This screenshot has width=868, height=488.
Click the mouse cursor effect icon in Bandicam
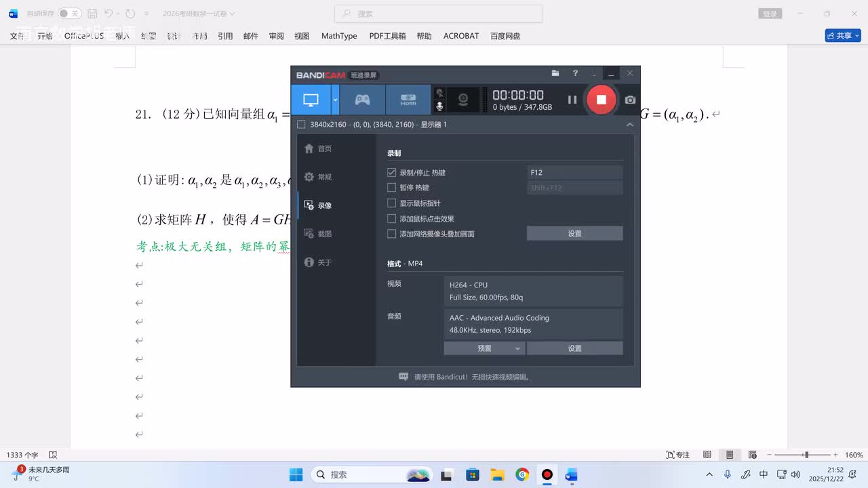click(x=439, y=93)
